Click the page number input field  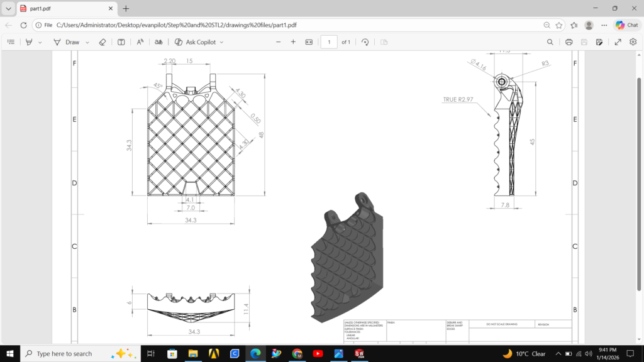click(x=328, y=42)
